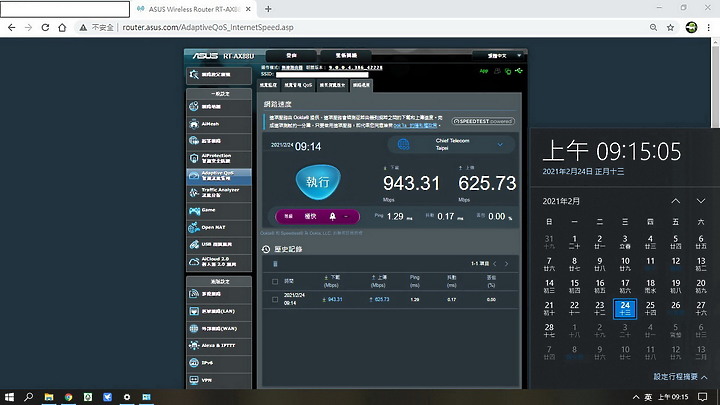Open the language dropdown at top right
This screenshot has width=720, height=405.
point(500,56)
